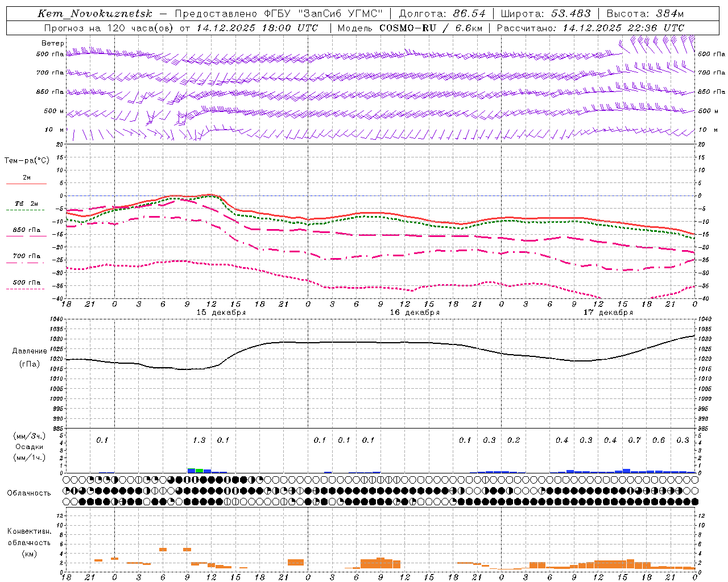Image resolution: width=728 pixels, height=582 pixels.
Task: Click the '0.6' precipitation amount value
Action: pos(659,440)
